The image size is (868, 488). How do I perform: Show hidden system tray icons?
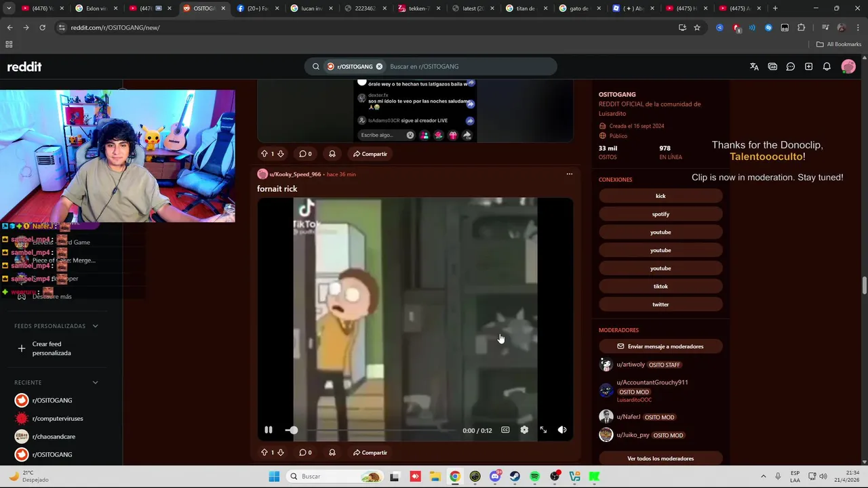(764, 476)
